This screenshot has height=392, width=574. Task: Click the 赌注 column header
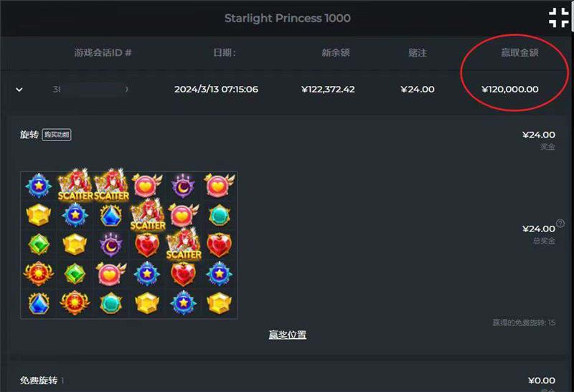click(418, 52)
